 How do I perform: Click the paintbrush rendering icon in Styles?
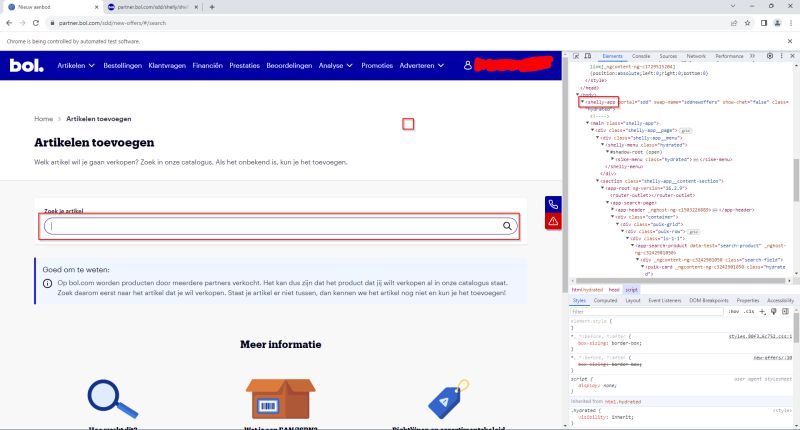(773, 311)
